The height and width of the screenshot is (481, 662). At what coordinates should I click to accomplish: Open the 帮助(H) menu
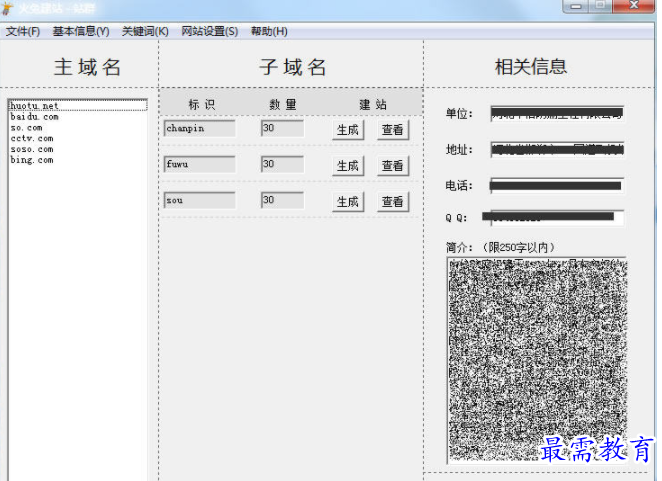(x=269, y=31)
